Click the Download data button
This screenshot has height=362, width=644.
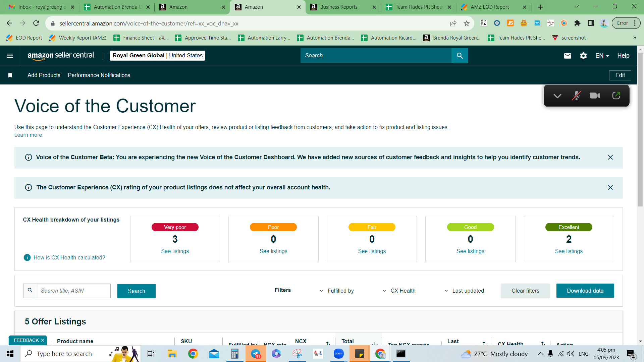585,291
